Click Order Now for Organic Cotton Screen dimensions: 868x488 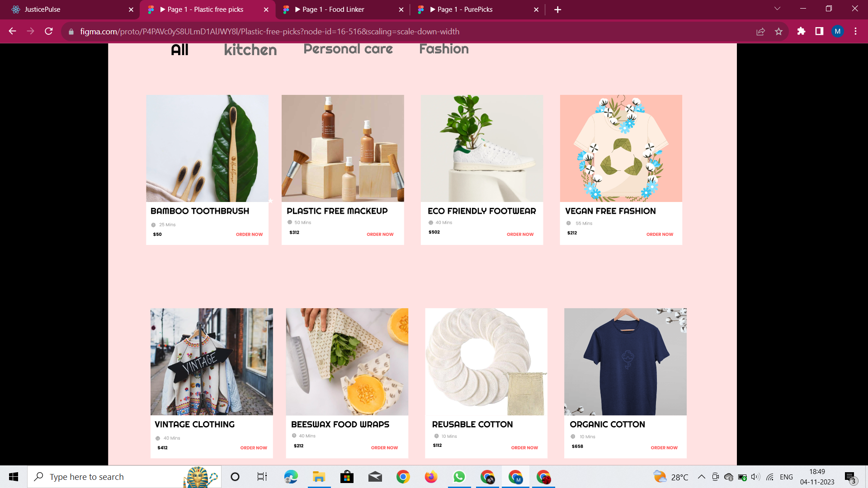pyautogui.click(x=664, y=448)
